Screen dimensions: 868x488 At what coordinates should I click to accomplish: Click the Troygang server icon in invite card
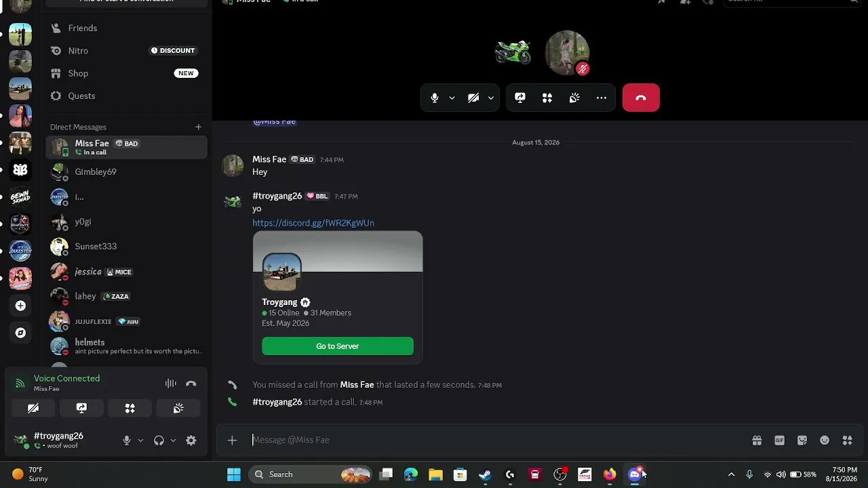point(281,272)
